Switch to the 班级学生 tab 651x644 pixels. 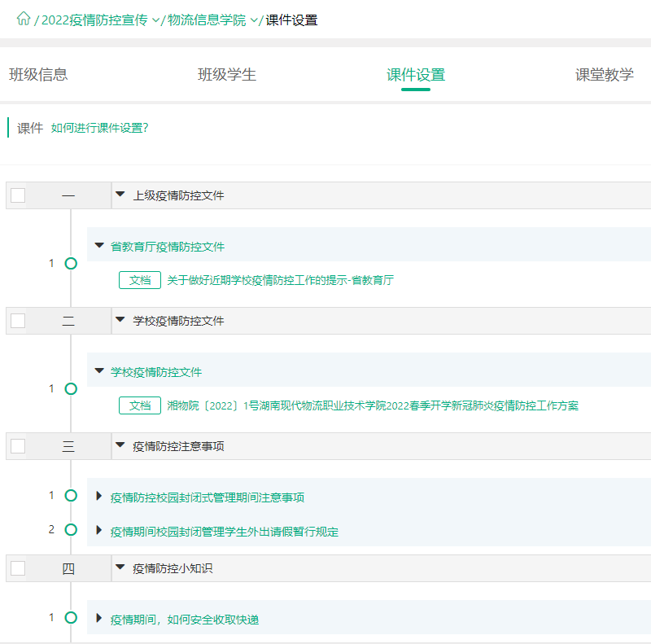(x=227, y=75)
